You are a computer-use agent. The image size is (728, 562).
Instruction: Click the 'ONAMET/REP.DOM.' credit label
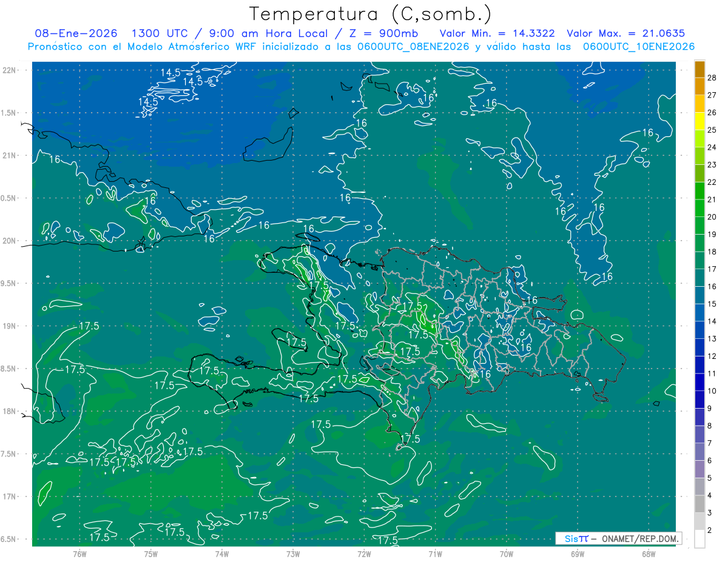pos(639,538)
